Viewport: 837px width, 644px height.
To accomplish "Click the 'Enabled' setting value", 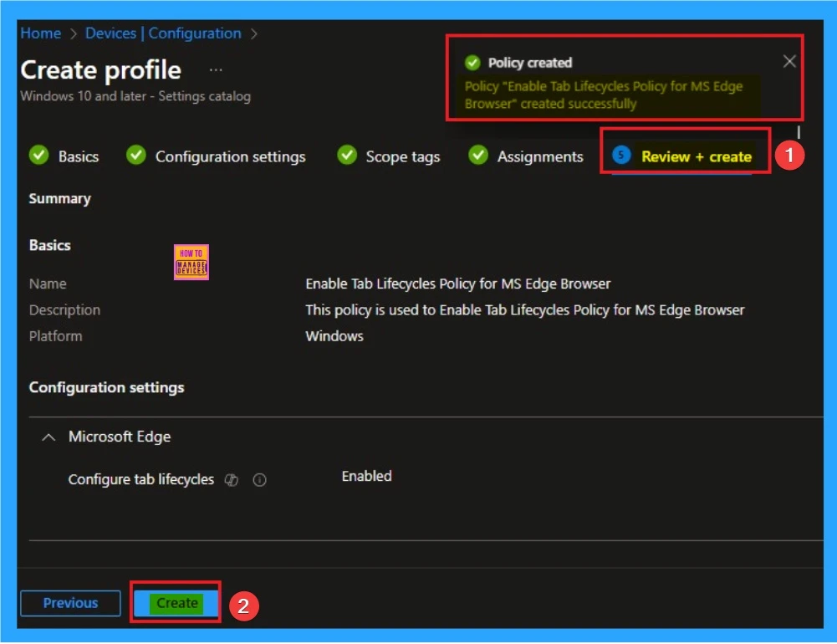I will [x=366, y=476].
